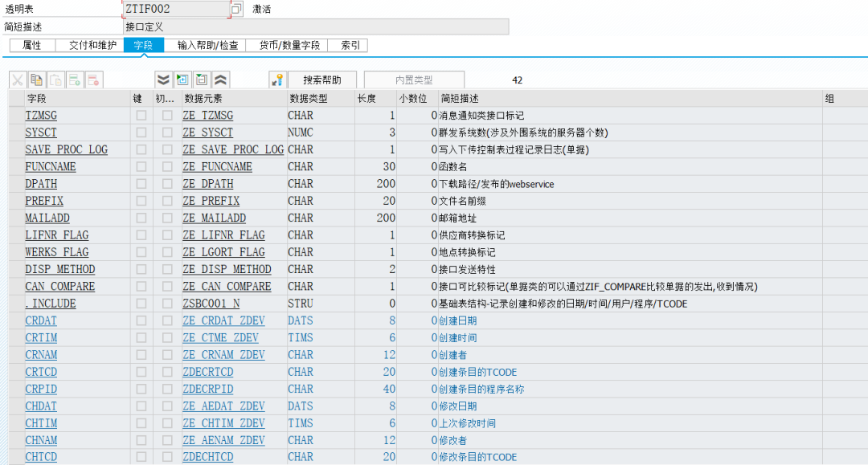Click the 接口定义 short description field

[x=316, y=27]
